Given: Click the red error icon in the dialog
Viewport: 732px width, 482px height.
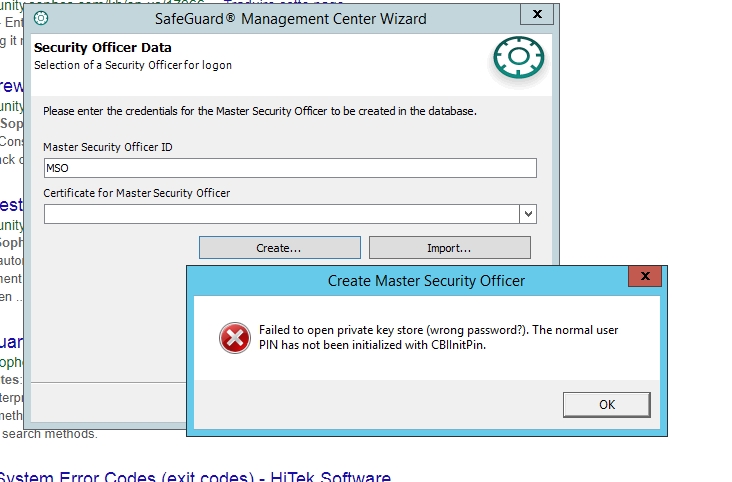Looking at the screenshot, I should [x=235, y=338].
